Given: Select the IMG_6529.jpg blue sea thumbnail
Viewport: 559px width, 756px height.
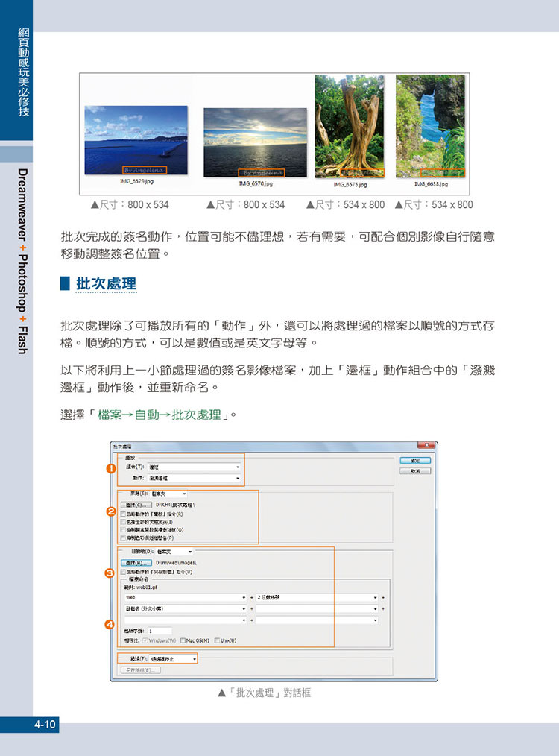Looking at the screenshot, I should (x=124, y=139).
